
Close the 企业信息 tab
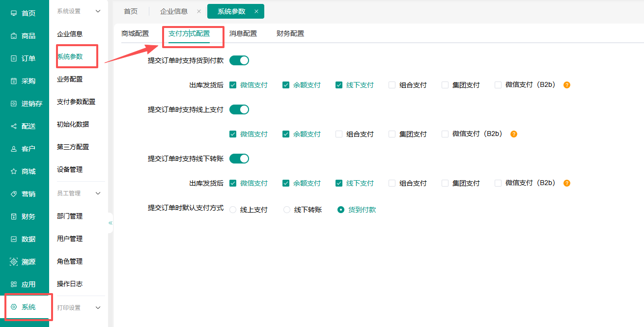198,11
